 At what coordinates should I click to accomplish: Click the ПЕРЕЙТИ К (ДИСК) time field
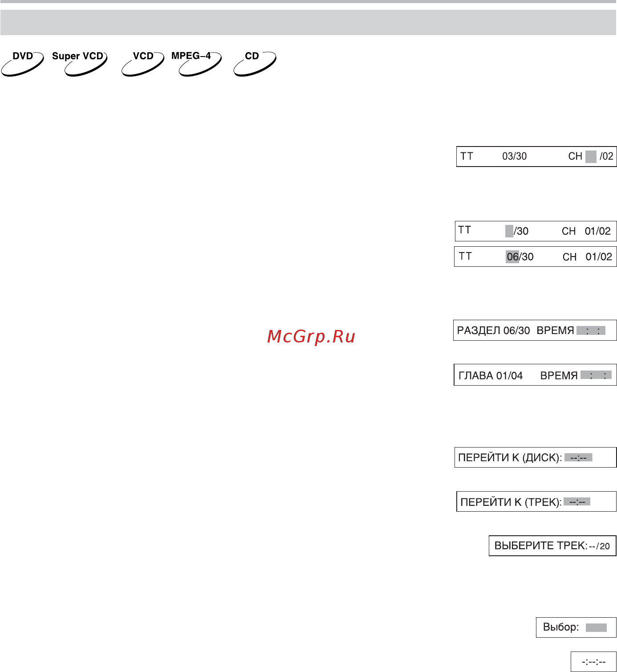[x=578, y=457]
